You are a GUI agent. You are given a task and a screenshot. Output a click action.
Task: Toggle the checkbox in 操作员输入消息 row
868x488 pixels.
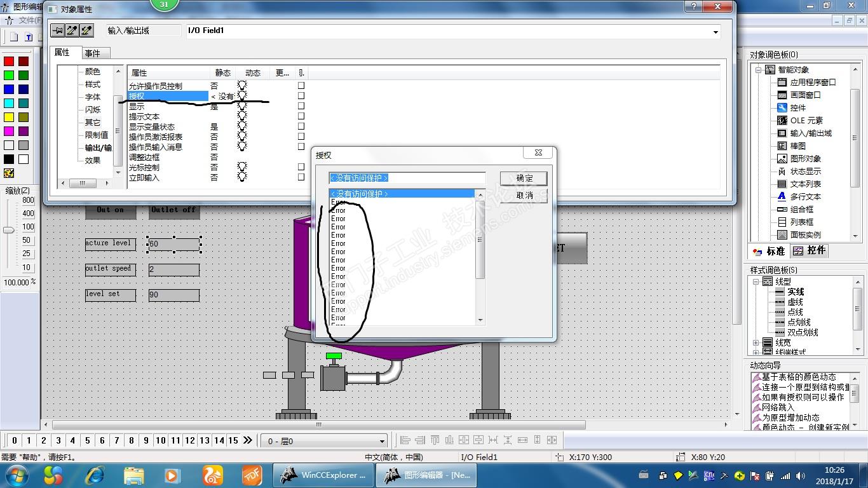click(x=301, y=146)
